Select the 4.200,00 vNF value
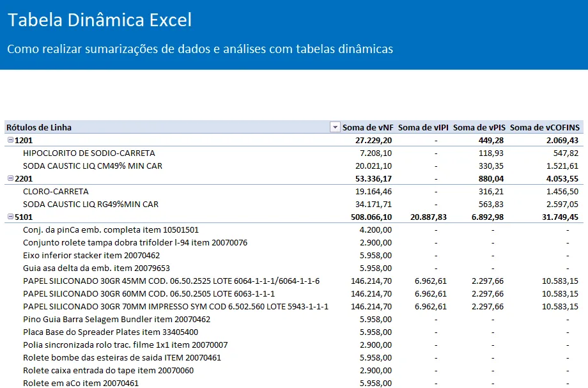The image size is (588, 388). pyautogui.click(x=376, y=230)
